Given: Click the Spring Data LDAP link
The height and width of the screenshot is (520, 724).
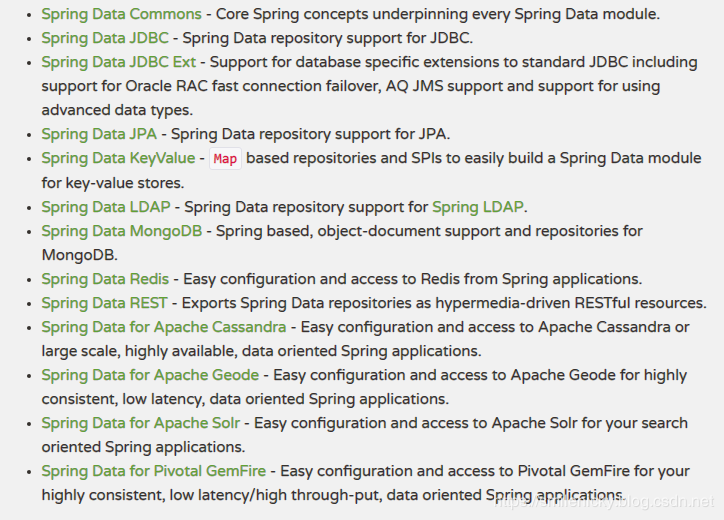Looking at the screenshot, I should pyautogui.click(x=106, y=207).
